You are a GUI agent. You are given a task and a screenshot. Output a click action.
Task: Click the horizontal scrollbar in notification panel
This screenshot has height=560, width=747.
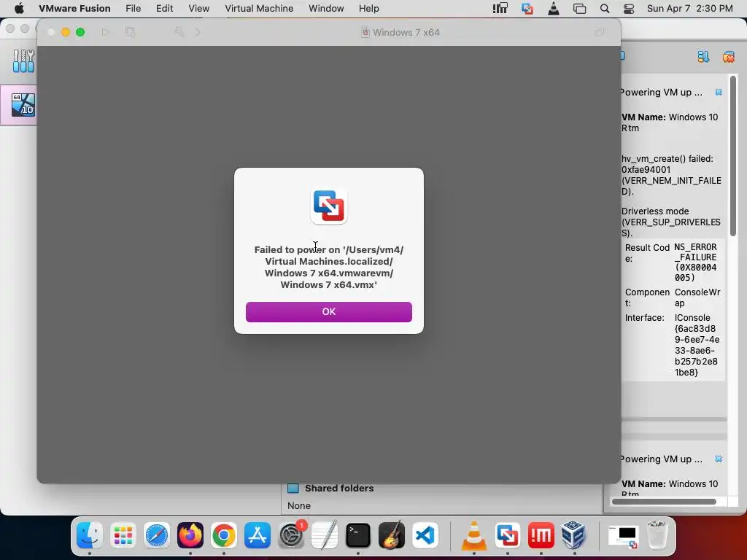click(x=664, y=502)
